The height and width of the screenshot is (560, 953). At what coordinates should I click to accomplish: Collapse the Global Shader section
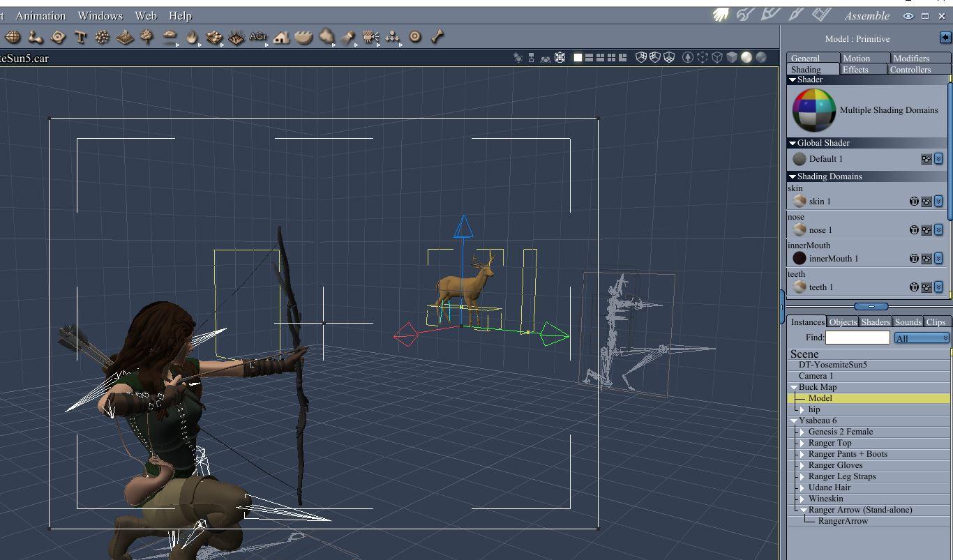point(793,143)
